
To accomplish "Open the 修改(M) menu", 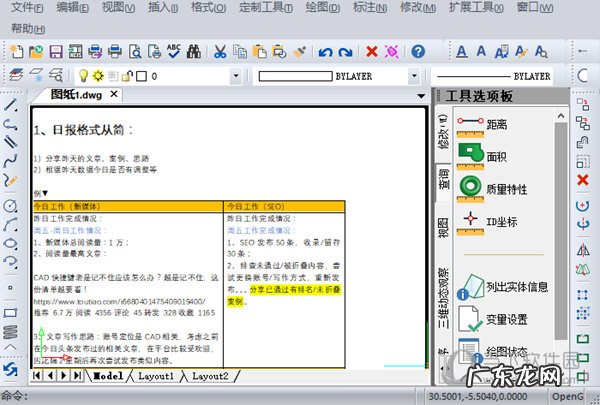I will [418, 7].
